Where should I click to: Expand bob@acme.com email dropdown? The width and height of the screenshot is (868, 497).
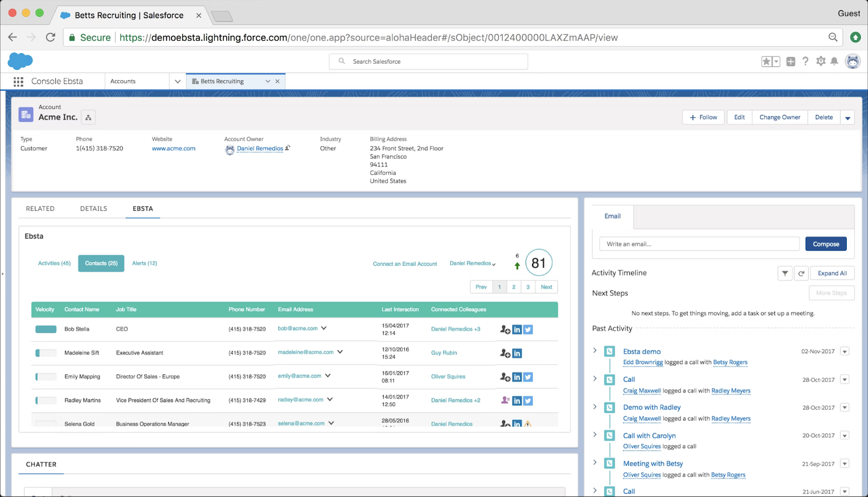point(324,328)
